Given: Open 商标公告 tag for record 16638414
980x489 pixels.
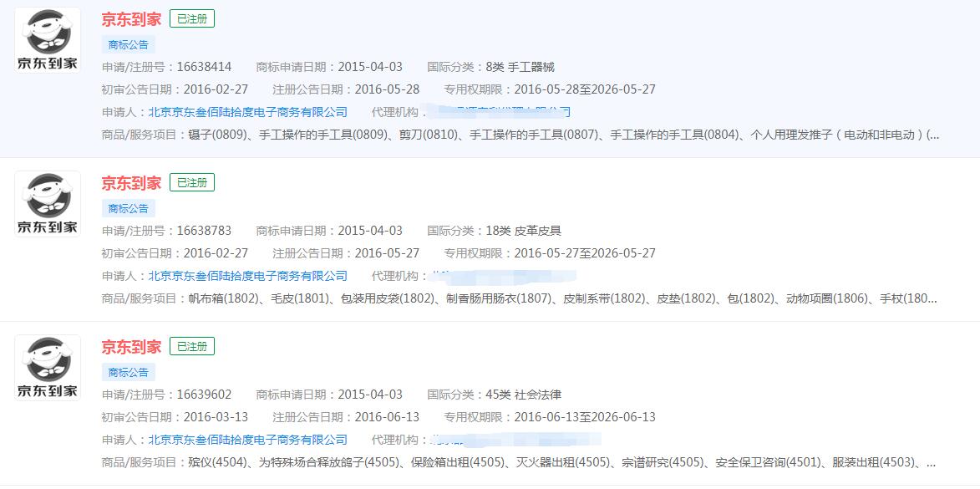Looking at the screenshot, I should [128, 44].
